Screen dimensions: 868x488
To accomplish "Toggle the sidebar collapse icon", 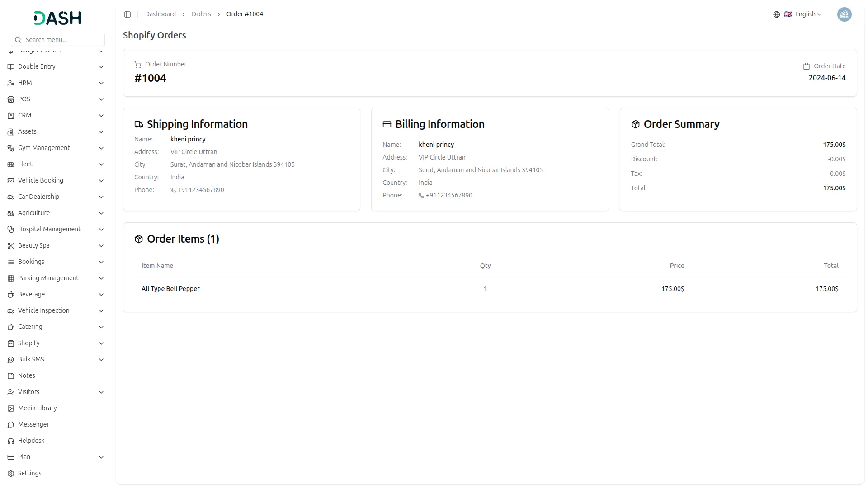I will pos(127,14).
